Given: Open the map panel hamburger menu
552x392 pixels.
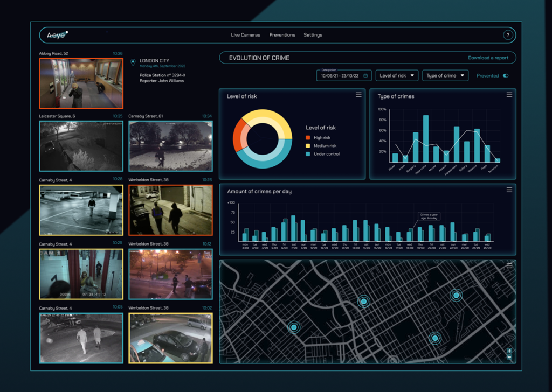Looking at the screenshot, I should click(x=509, y=266).
